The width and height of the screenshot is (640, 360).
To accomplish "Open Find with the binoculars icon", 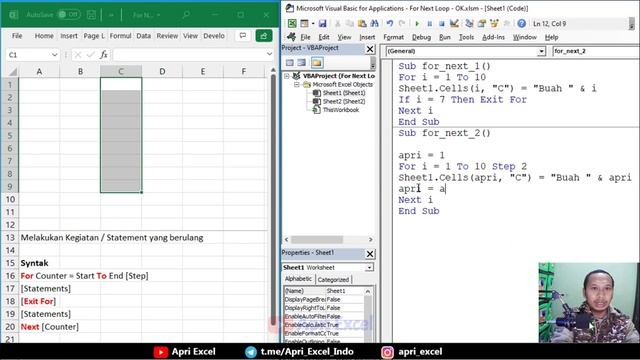I will click(374, 24).
